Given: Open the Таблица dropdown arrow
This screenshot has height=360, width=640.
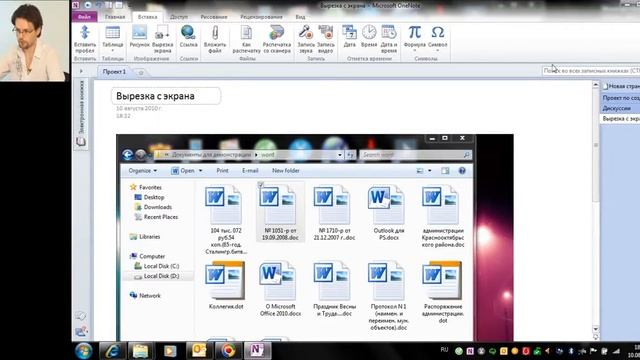Looking at the screenshot, I should [x=113, y=51].
